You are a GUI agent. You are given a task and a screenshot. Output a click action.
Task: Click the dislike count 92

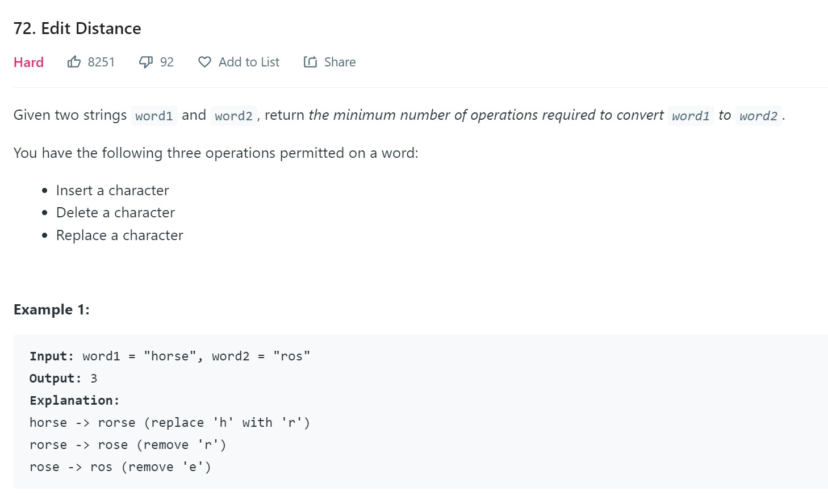(x=166, y=62)
